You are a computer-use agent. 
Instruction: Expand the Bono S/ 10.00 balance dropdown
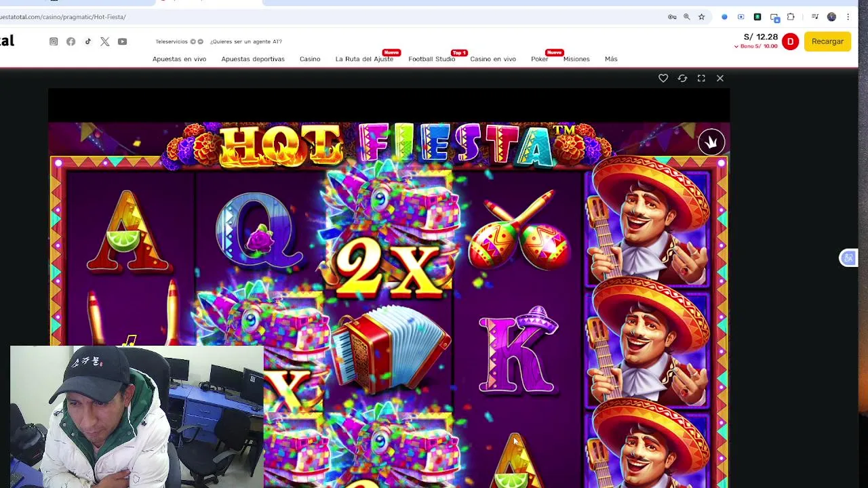pyautogui.click(x=756, y=46)
